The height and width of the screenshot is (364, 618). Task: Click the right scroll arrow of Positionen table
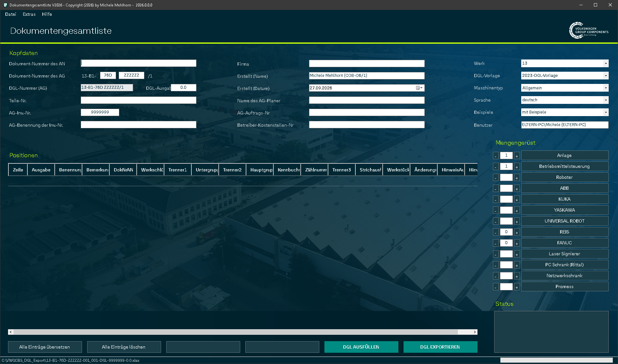(x=475, y=332)
